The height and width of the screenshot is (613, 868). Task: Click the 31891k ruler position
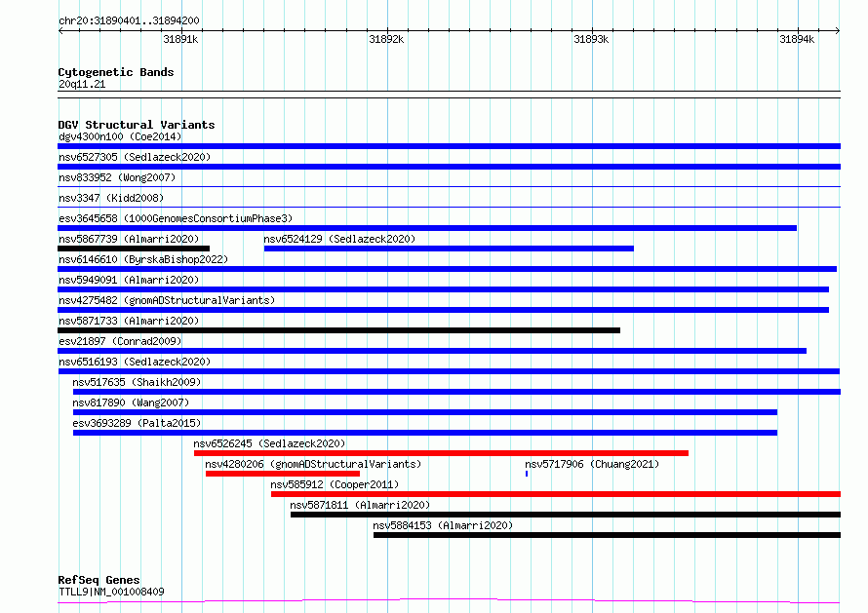point(180,39)
